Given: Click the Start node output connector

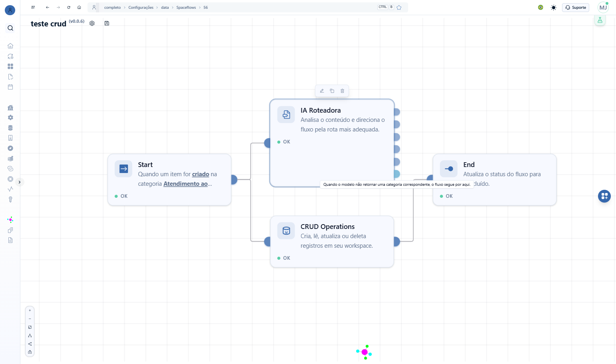Looking at the screenshot, I should pos(234,180).
